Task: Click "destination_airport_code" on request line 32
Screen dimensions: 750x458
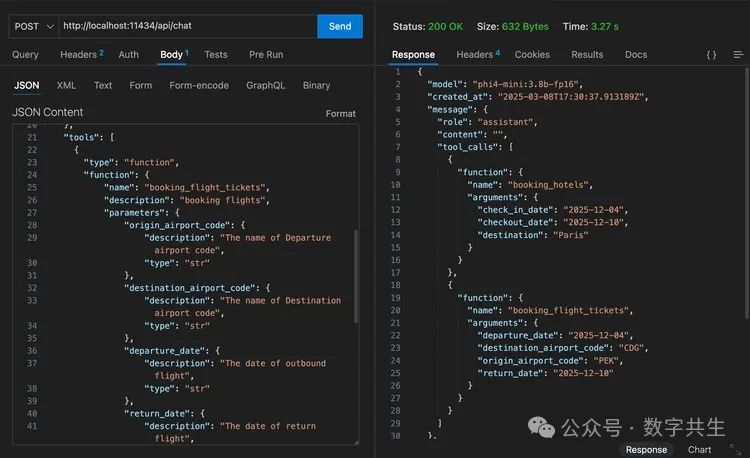Action: [192, 288]
